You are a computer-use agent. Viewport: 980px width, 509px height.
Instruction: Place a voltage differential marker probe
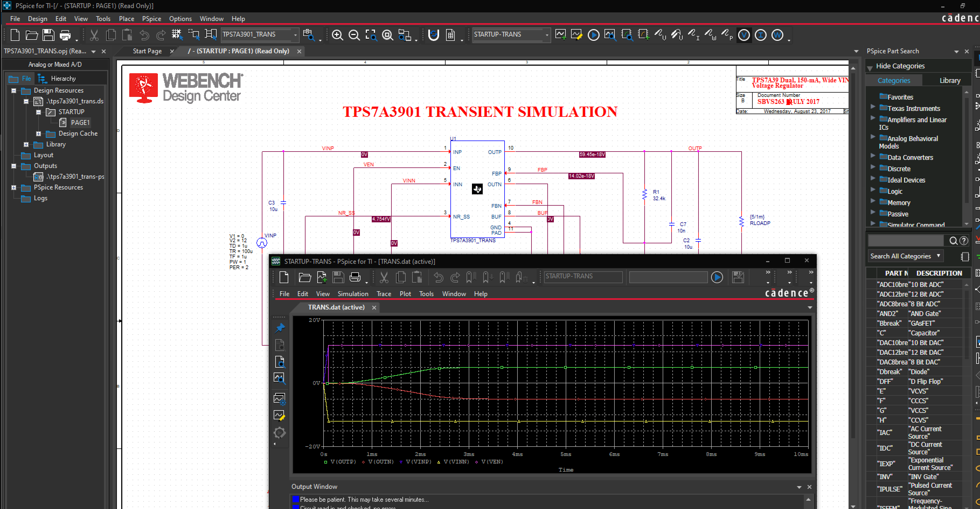677,35
